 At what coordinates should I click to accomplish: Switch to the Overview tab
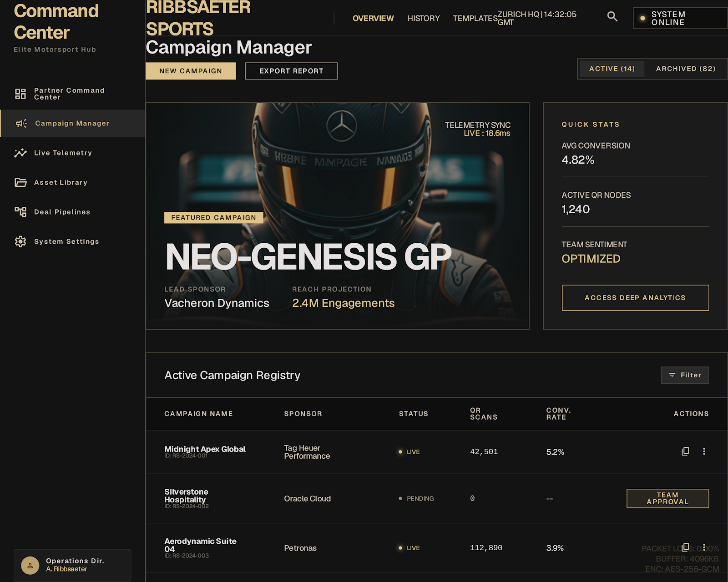click(x=373, y=18)
